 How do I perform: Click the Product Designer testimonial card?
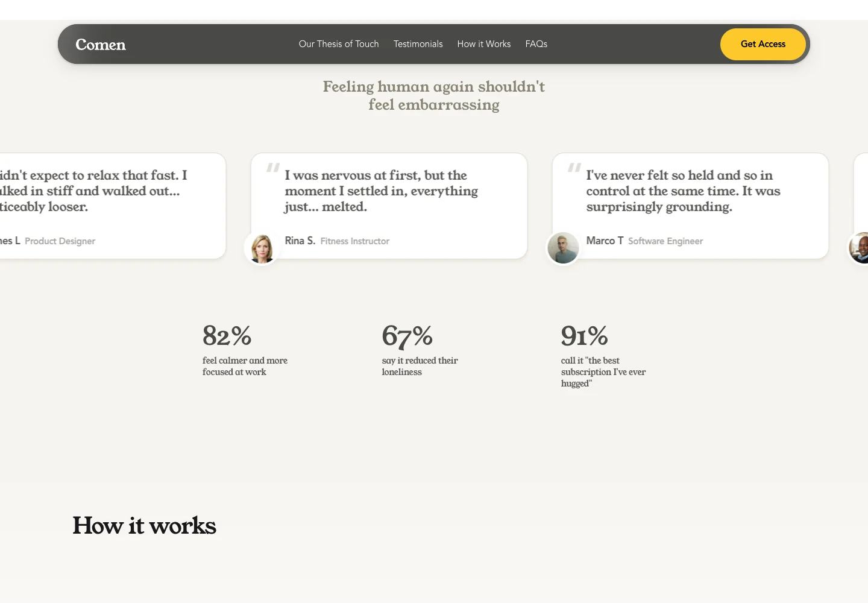pyautogui.click(x=113, y=206)
